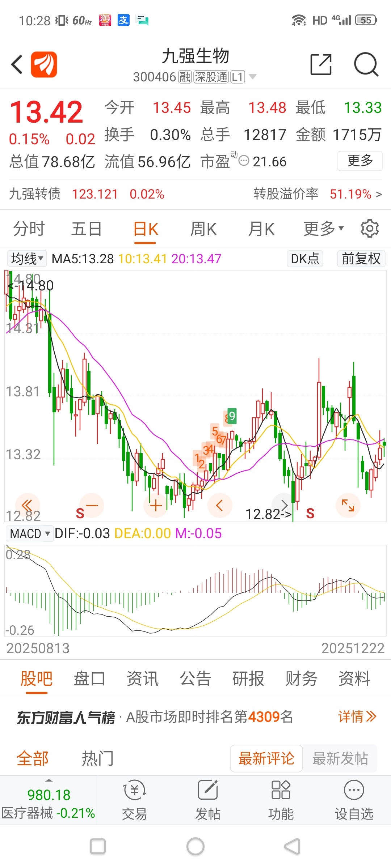The width and height of the screenshot is (391, 868).
Task: Zoom out chart with minus button
Action: 92,505
